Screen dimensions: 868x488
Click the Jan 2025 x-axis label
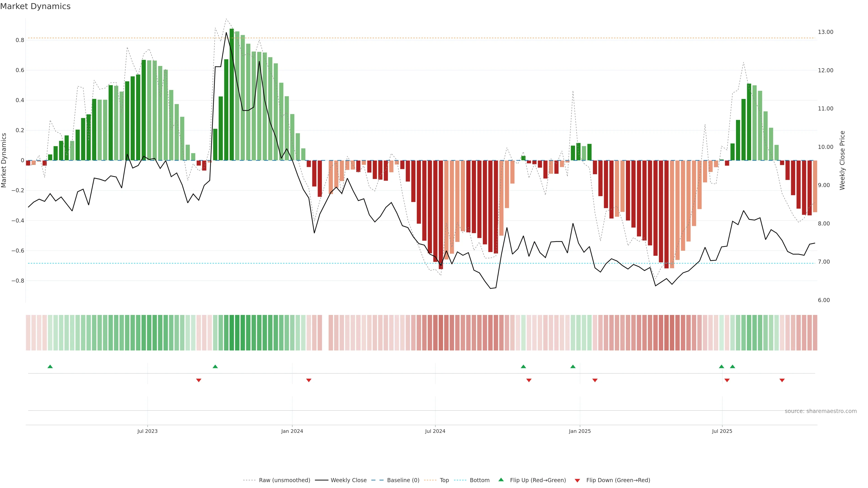click(580, 431)
